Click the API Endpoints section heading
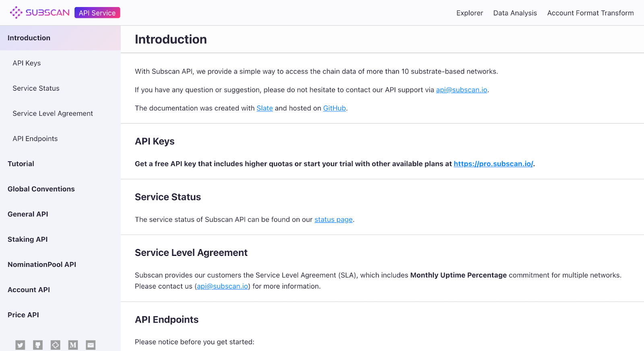This screenshot has width=644, height=351. [167, 320]
